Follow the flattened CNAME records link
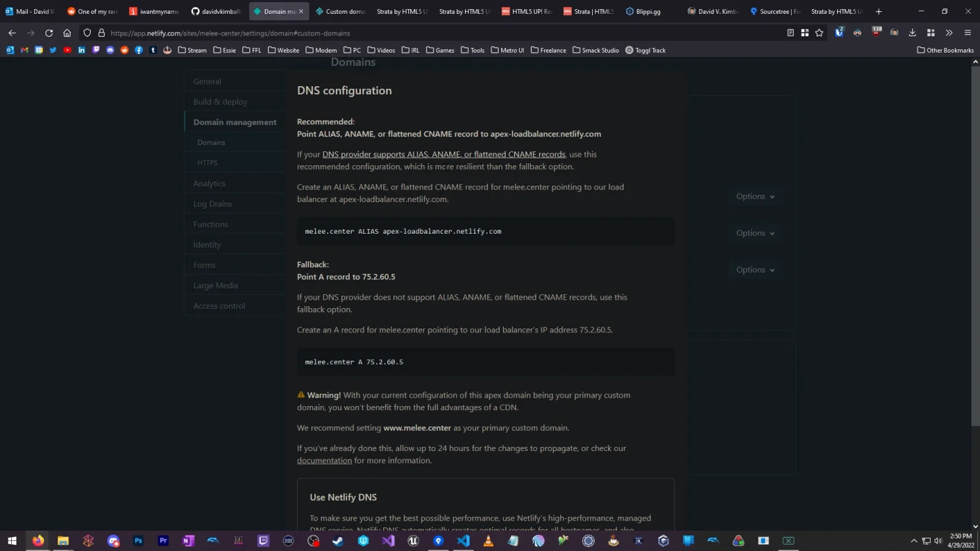 [444, 154]
